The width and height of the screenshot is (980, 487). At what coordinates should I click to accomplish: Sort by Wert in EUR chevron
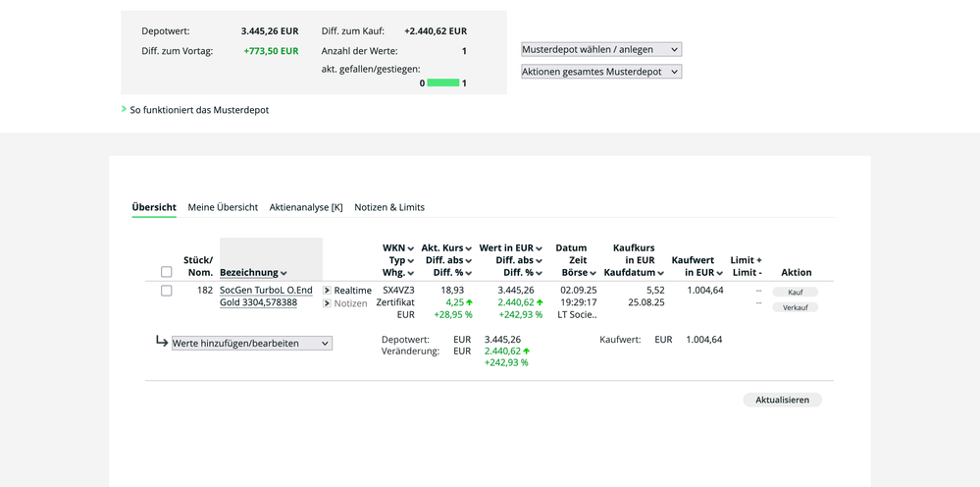539,248
